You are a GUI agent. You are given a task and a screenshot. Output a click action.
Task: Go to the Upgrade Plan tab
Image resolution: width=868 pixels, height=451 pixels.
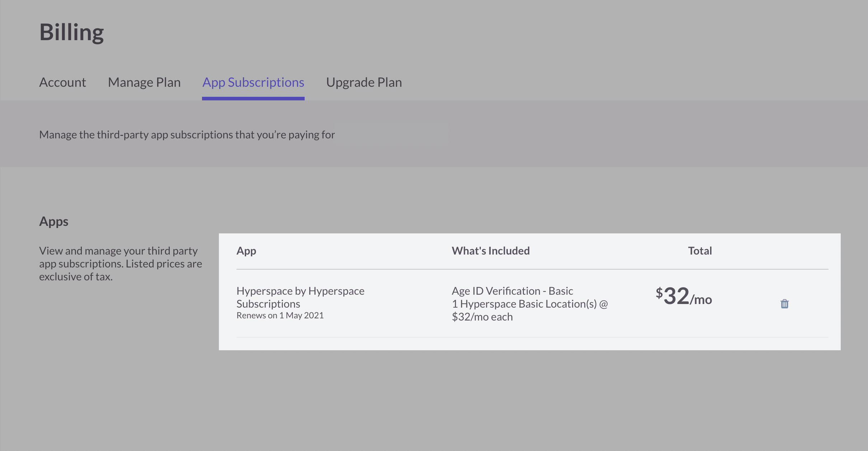pyautogui.click(x=364, y=82)
